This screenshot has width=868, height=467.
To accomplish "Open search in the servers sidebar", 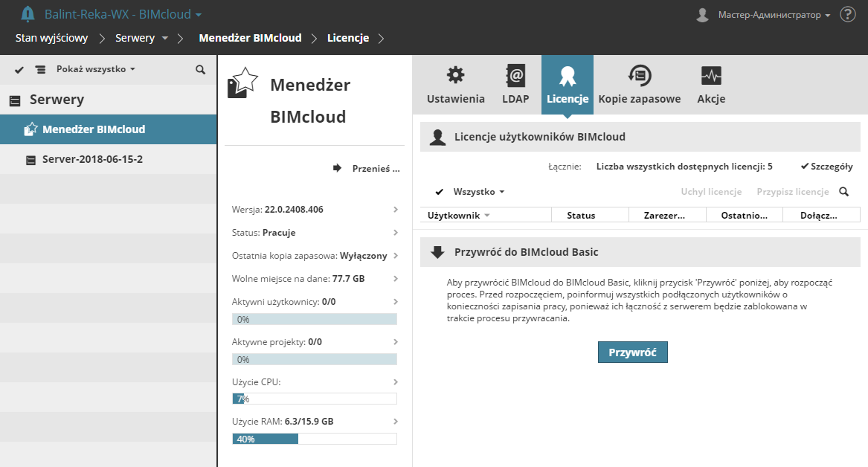I will coord(200,70).
